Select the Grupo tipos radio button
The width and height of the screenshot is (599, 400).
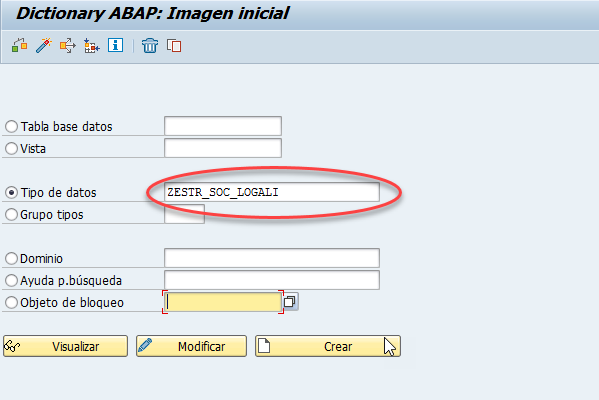coord(11,214)
